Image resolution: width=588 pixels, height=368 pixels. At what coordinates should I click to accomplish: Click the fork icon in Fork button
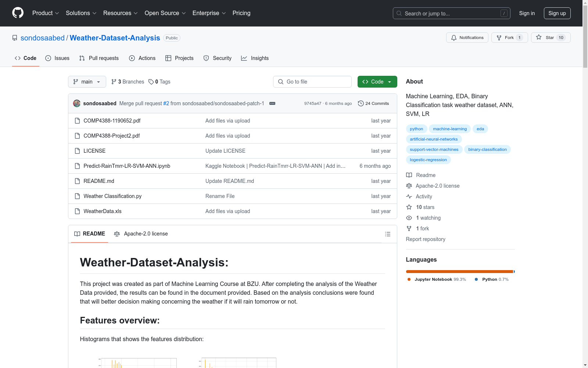[499, 38]
